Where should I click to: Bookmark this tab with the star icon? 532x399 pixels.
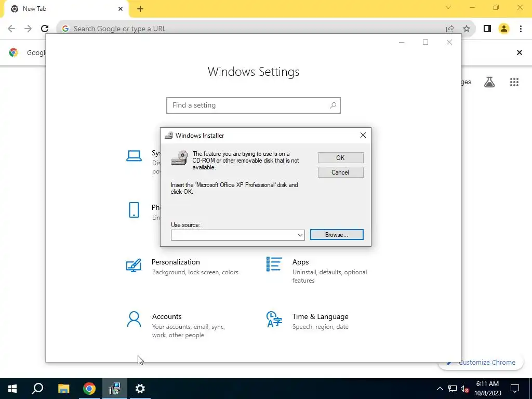pos(467,29)
